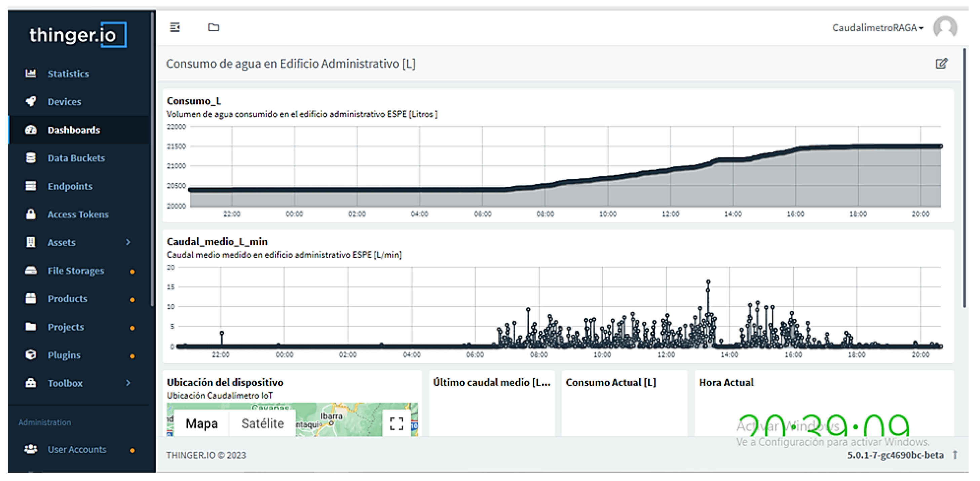Click the thinger.io logo

[x=78, y=35]
